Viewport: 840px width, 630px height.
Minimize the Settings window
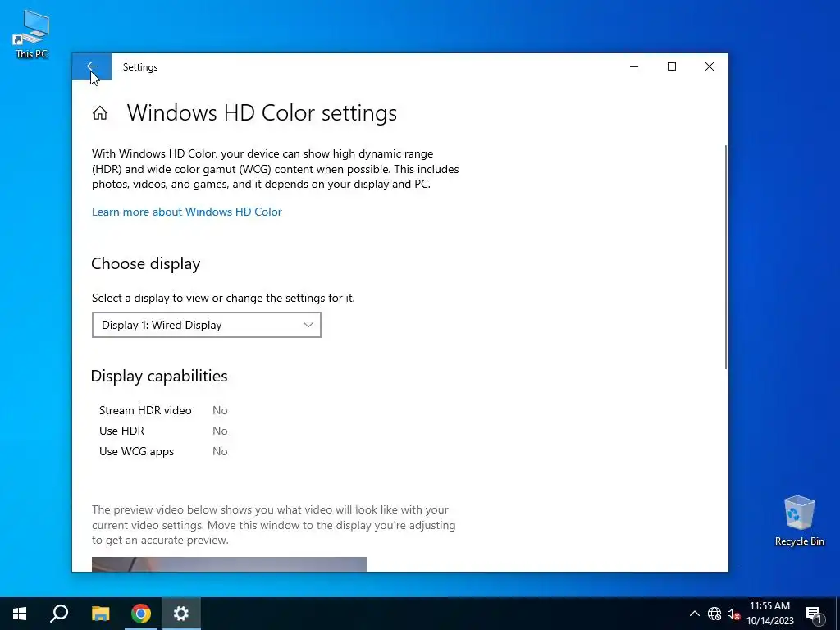pyautogui.click(x=634, y=66)
